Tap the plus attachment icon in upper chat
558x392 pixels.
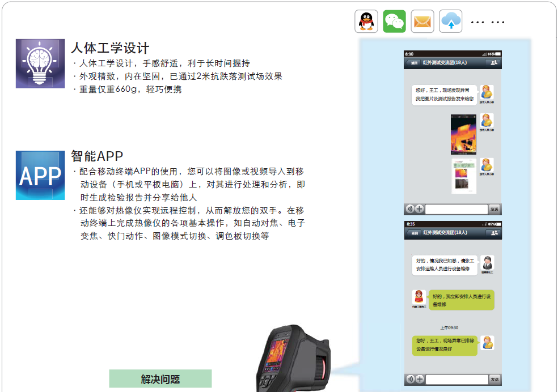click(x=419, y=209)
